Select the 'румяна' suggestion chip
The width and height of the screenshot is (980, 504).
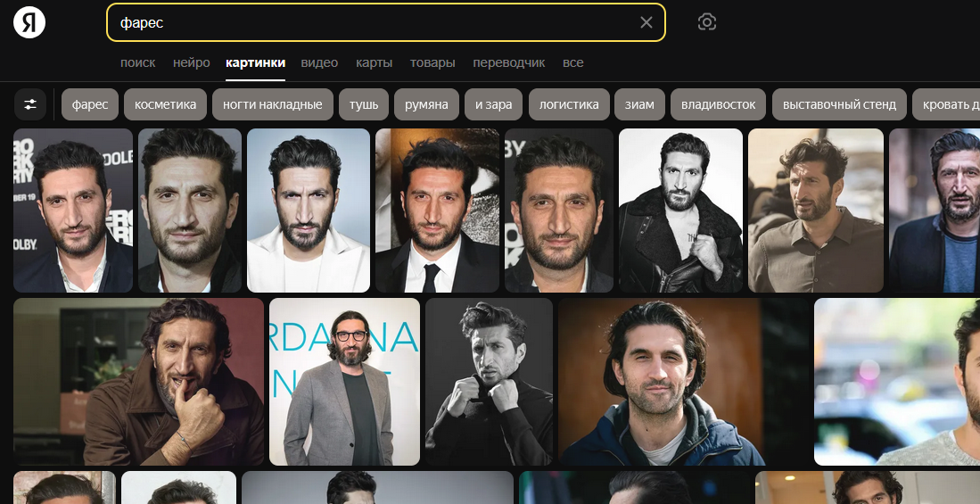(426, 104)
